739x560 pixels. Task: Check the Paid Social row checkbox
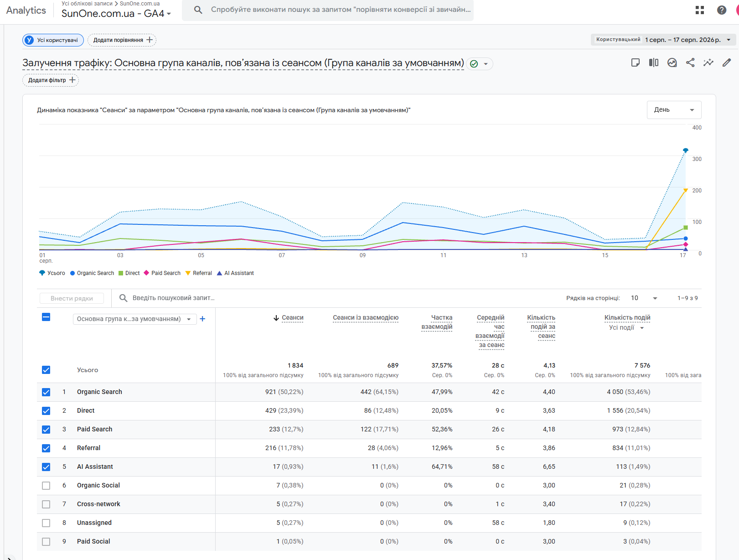46,542
